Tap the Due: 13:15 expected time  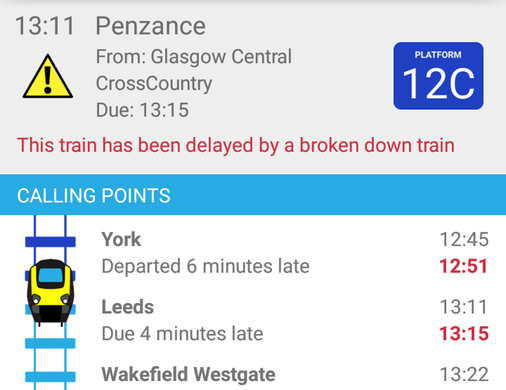point(142,110)
